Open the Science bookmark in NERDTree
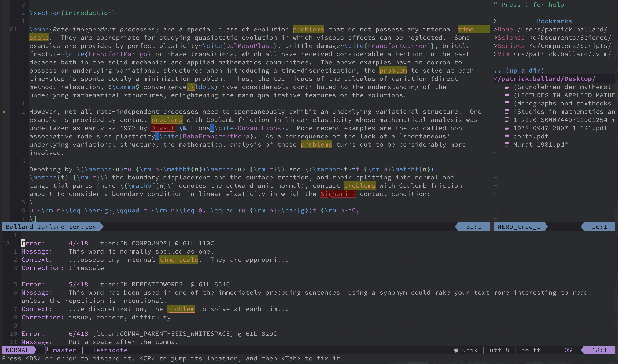Image resolution: width=618 pixels, height=364 pixels. click(553, 38)
